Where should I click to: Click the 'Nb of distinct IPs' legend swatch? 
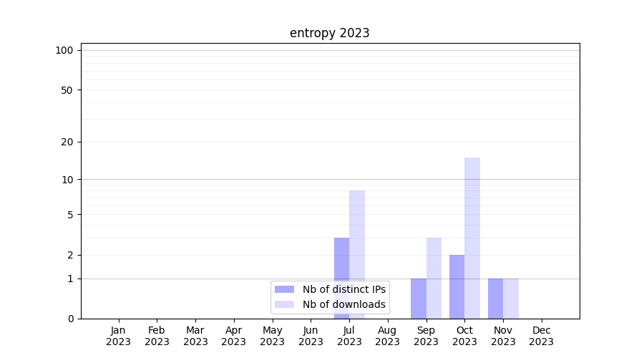285,289
